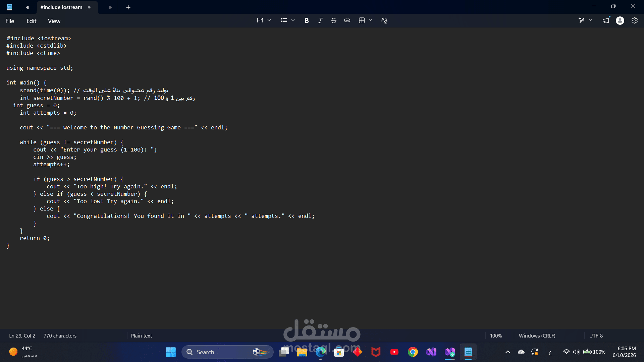
Task: Apply strikethrough formatting
Action: pos(333,20)
